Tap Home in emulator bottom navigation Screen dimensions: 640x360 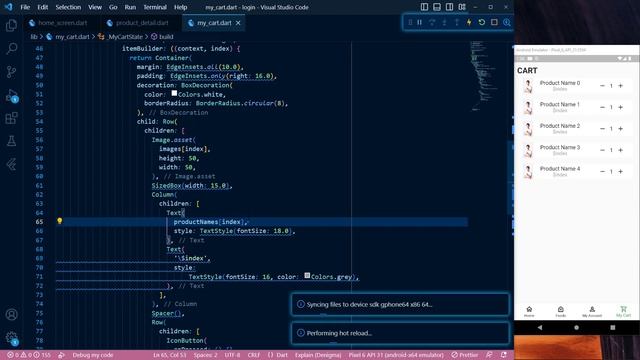(x=529, y=311)
